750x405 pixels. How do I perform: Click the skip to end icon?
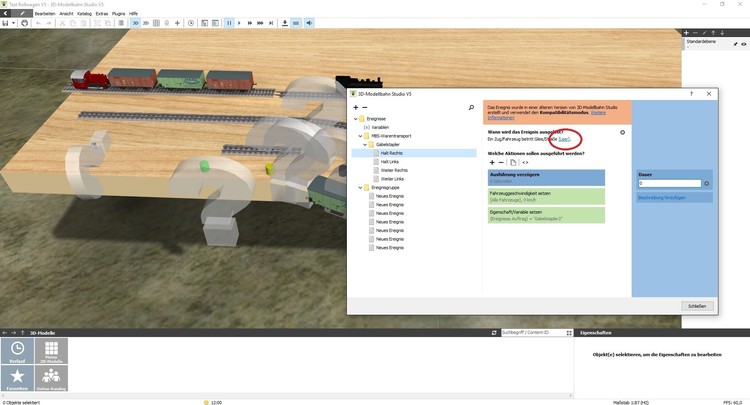pos(271,23)
